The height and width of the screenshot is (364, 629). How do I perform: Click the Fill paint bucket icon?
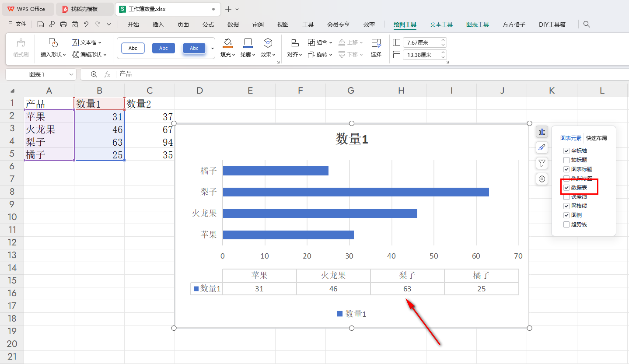coord(227,43)
